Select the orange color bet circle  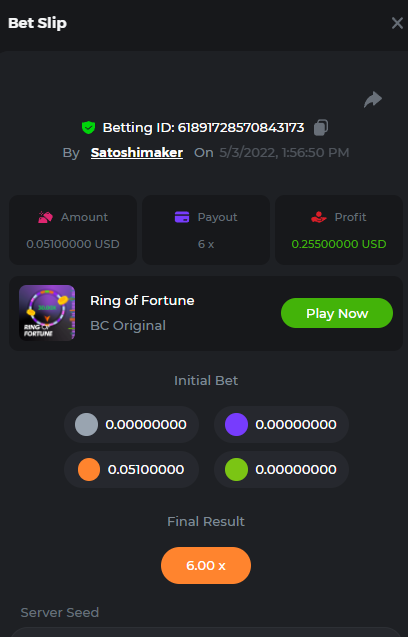[89, 470]
